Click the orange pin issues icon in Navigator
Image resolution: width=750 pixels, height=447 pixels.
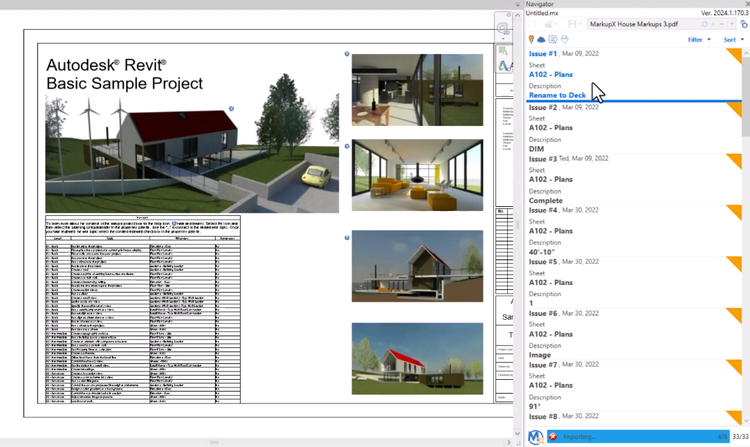click(531, 39)
